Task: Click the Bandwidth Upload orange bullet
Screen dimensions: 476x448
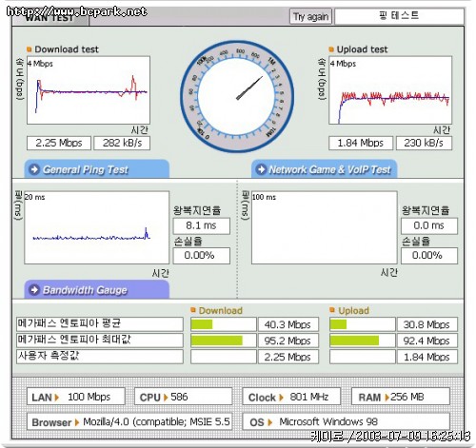Action: coord(332,310)
